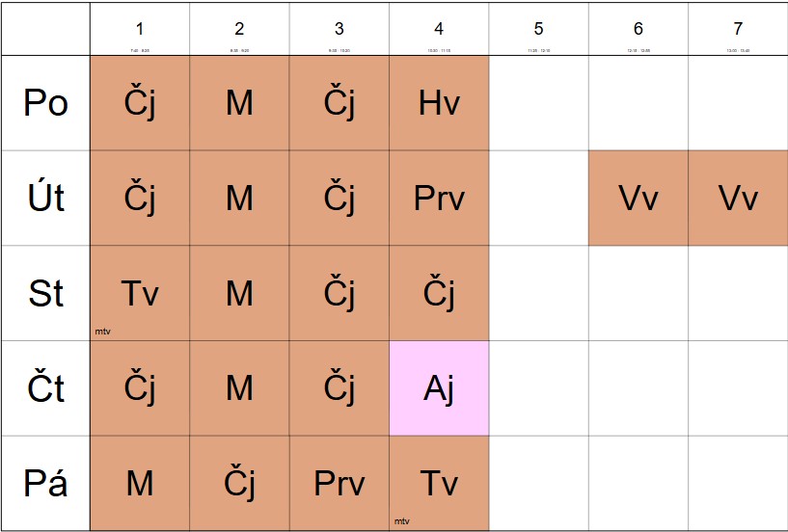Select Tuesday's Prv lesson in period 4

click(x=439, y=198)
